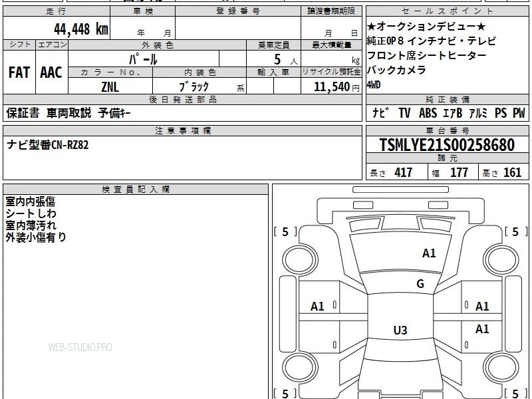Click the 車両取説 text
The image size is (532, 399).
click(69, 113)
